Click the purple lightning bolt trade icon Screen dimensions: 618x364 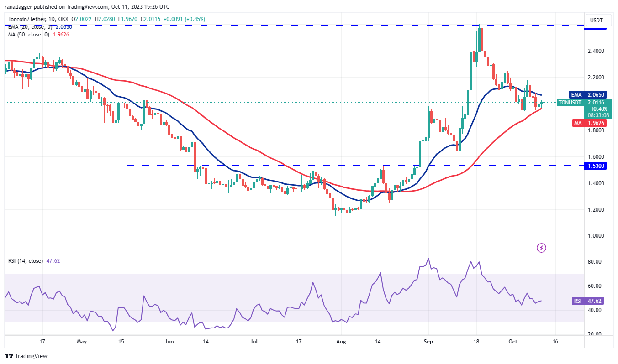tap(540, 247)
